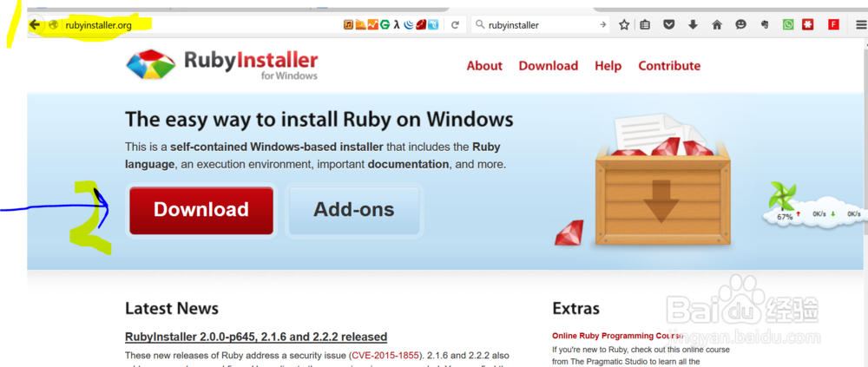Open Online Ruby Programming Course link
Screen dimensions: 868x367
(618, 336)
